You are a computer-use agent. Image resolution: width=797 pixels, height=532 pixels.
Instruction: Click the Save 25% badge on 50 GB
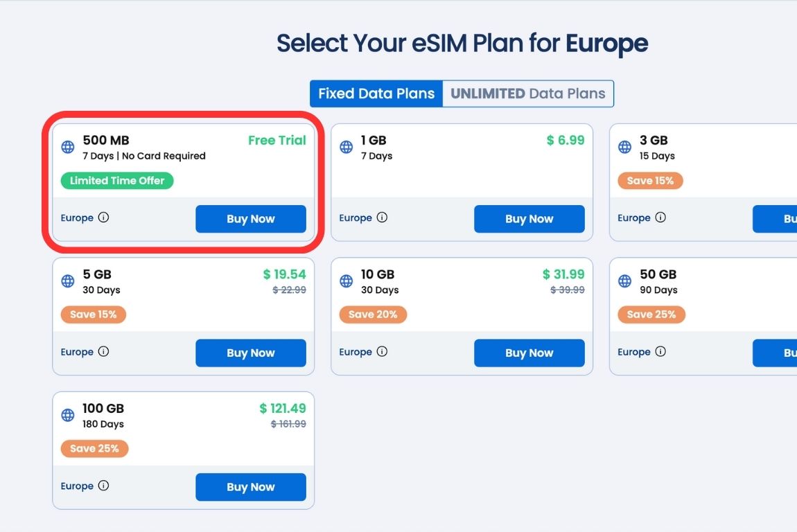click(x=651, y=314)
